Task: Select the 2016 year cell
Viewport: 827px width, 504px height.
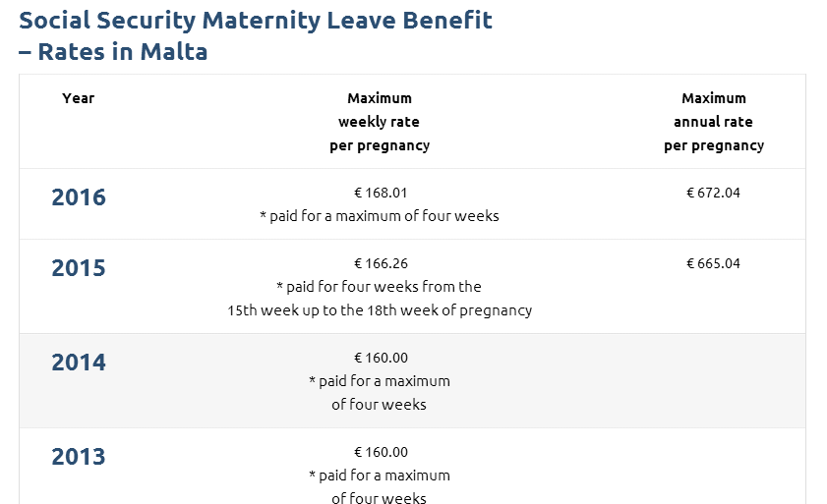Action: click(79, 197)
